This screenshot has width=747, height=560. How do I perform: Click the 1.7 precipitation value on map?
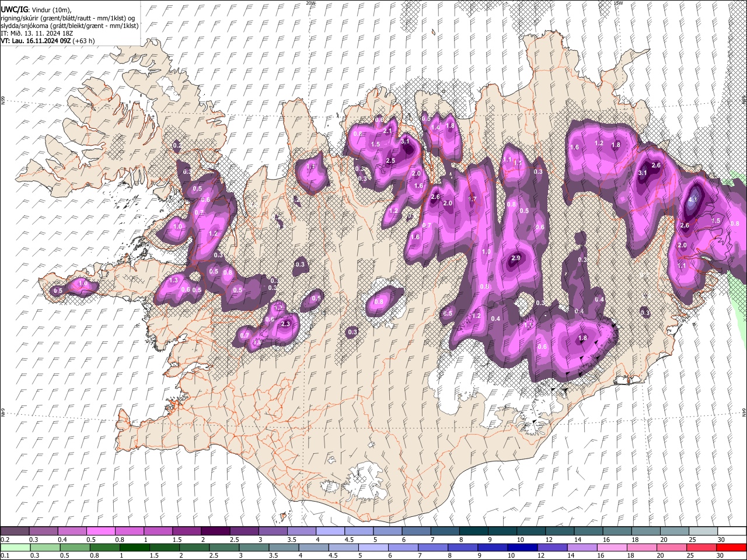click(x=472, y=199)
